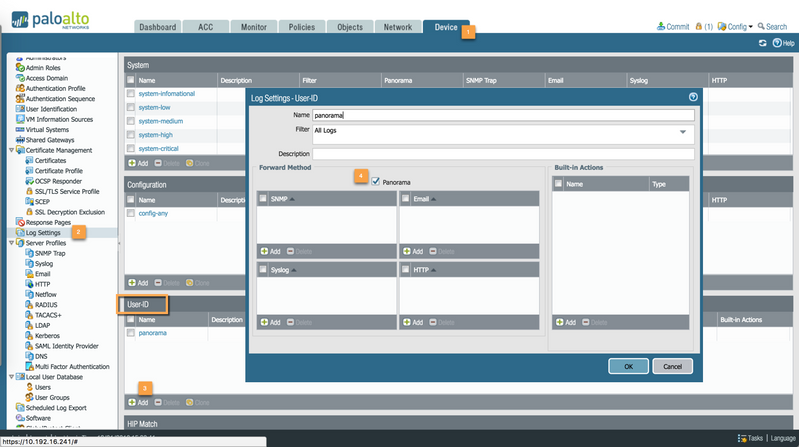Select Log Settings in the sidebar

44,233
